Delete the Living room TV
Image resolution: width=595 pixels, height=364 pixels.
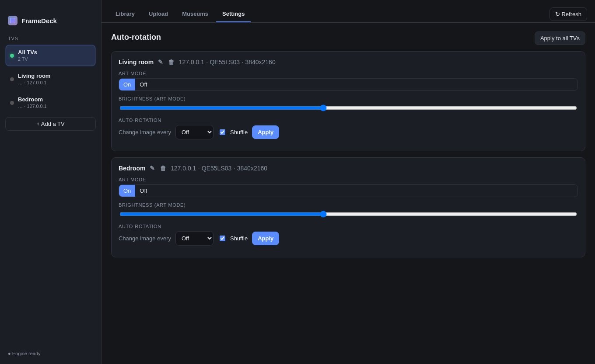(171, 62)
